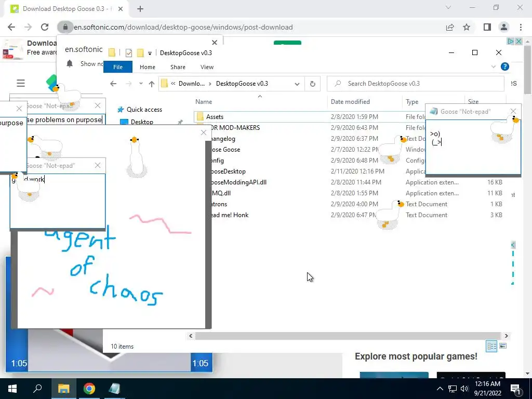Click the Chrome address bar URL

183,27
